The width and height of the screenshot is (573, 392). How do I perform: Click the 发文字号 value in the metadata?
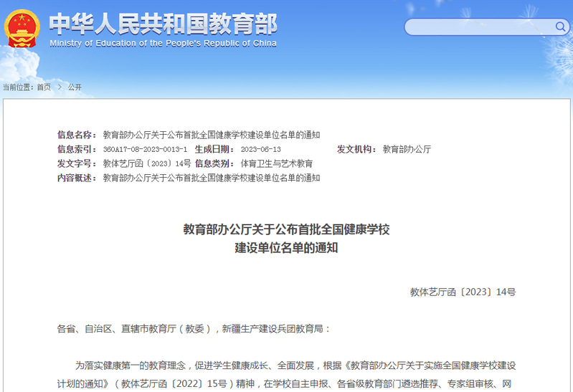coord(147,163)
